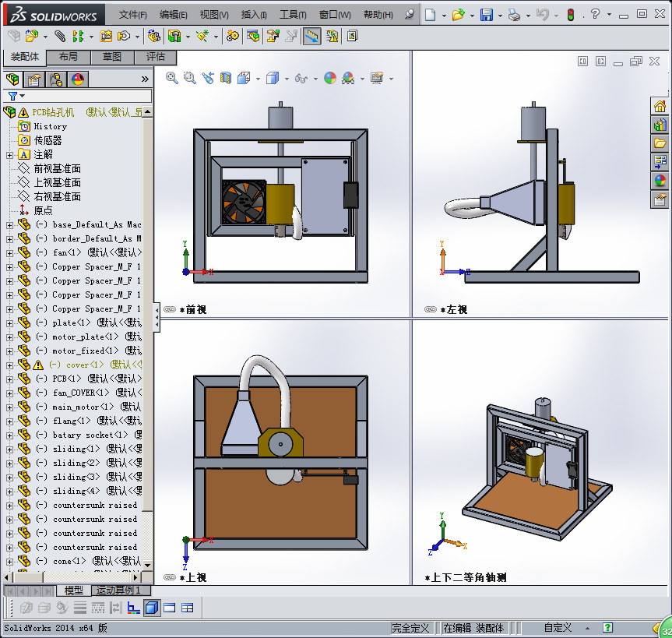Click the Linear Component Pattern icon
672x638 pixels.
point(78,36)
